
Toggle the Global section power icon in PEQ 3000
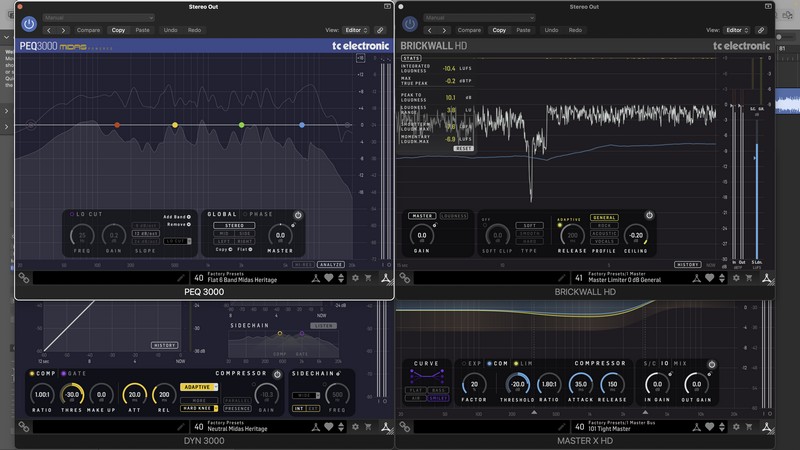pyautogui.click(x=298, y=215)
